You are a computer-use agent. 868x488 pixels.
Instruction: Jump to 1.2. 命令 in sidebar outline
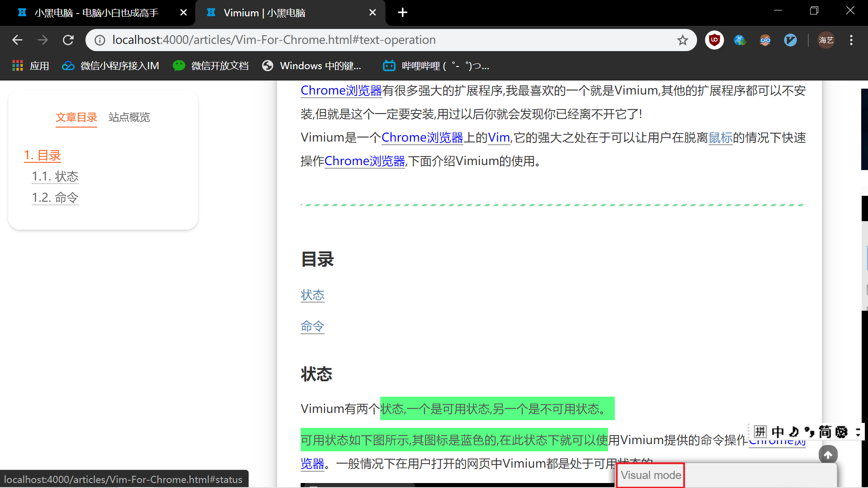point(55,198)
